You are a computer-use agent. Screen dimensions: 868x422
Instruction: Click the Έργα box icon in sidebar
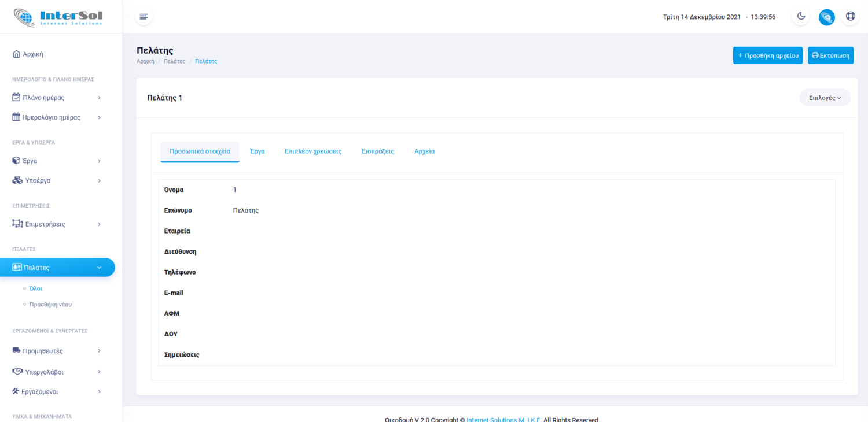pos(17,161)
